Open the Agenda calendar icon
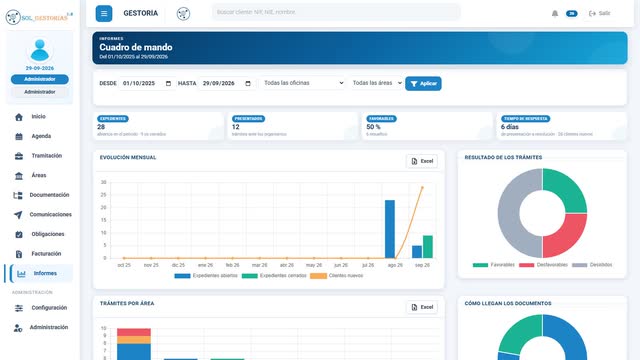This screenshot has height=360, width=640. coord(19,136)
